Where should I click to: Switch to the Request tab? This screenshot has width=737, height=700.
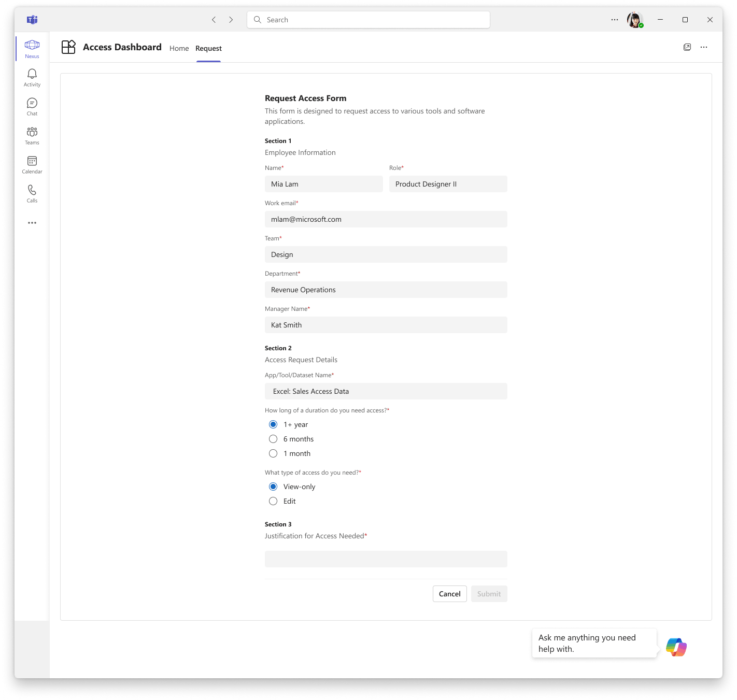point(208,48)
